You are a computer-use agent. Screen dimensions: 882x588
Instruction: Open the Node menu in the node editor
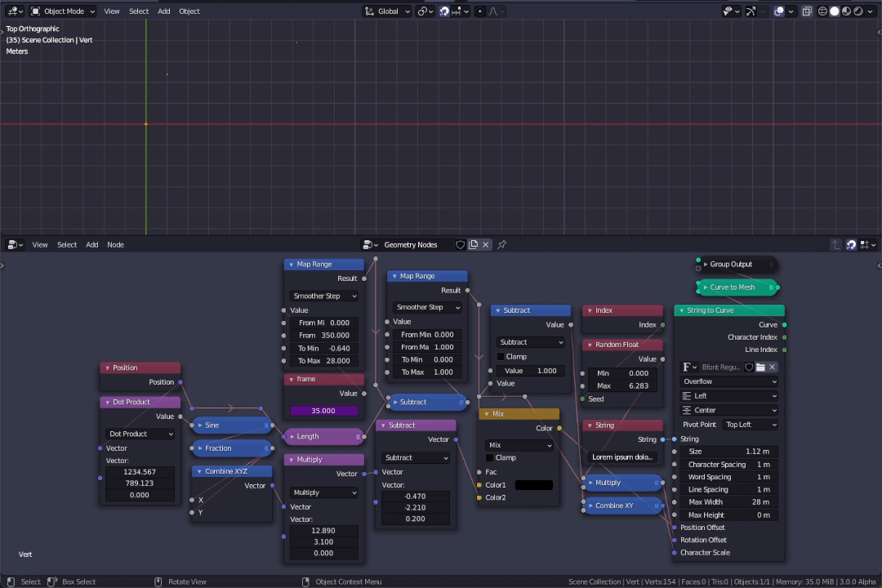(115, 245)
